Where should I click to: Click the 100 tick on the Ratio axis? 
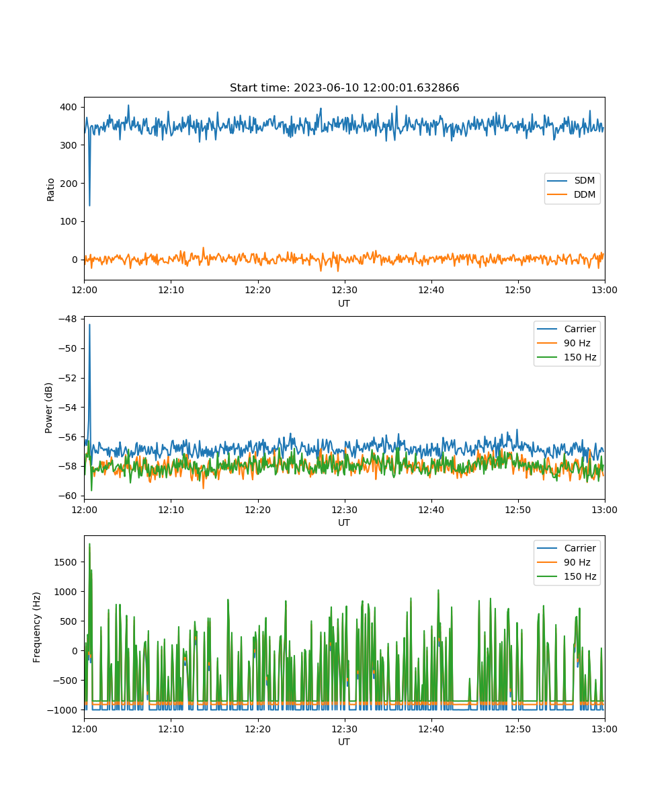coord(69,221)
